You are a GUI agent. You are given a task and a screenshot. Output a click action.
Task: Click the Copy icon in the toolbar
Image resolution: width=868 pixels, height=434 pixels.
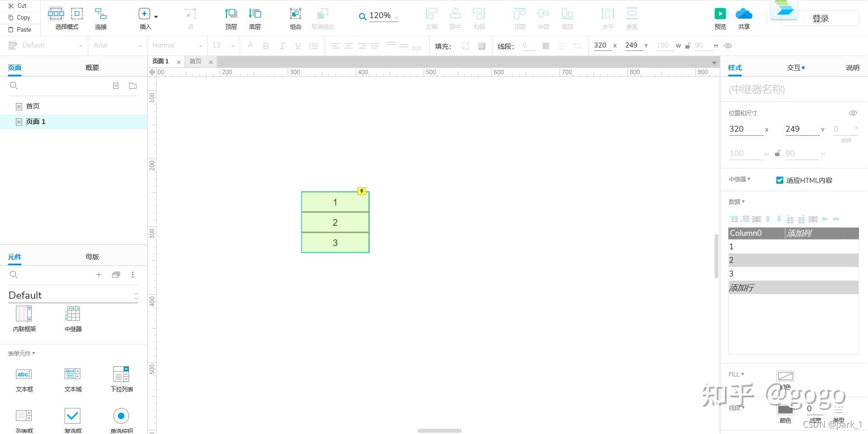[x=11, y=18]
